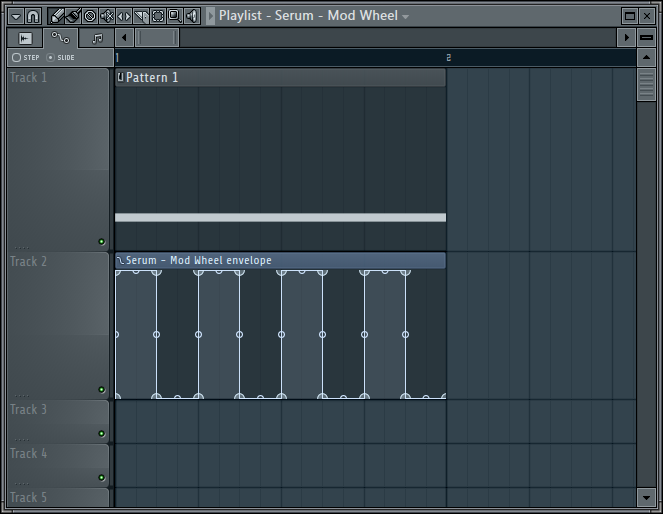Choose the Select marquee tool

(158, 16)
